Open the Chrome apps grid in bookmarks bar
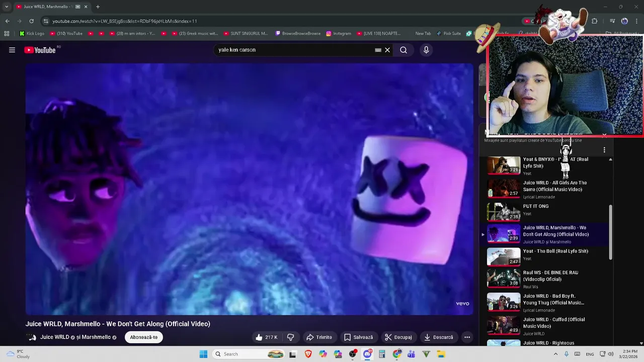Screen dimensions: 644x362 click(7, 34)
